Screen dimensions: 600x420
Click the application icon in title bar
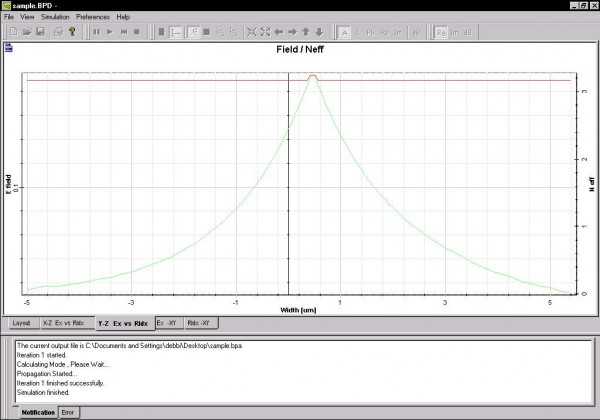pyautogui.click(x=7, y=5)
